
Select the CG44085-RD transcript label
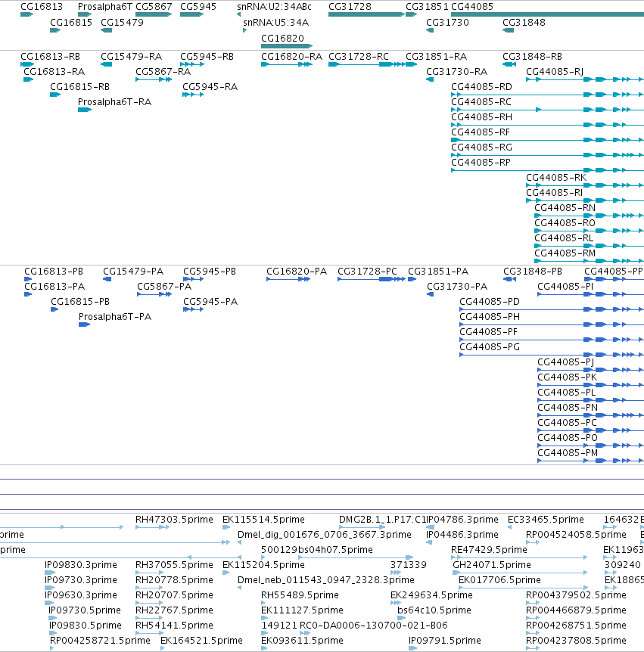[x=481, y=87]
